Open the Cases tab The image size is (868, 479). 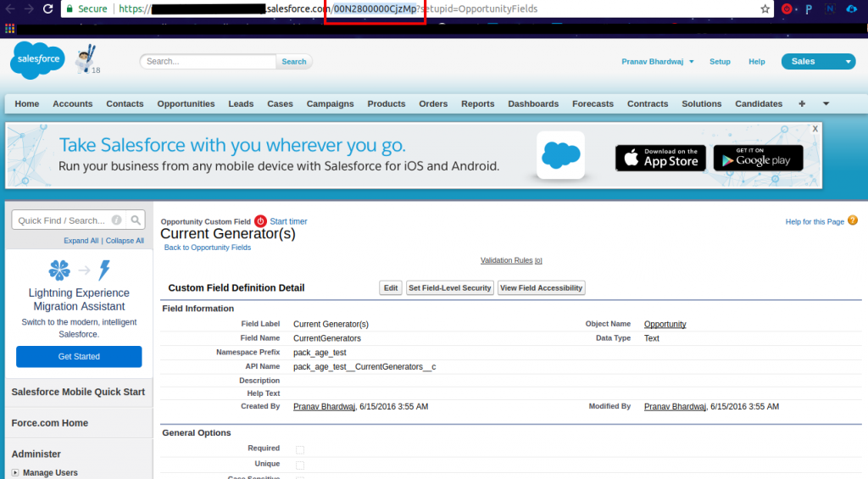tap(280, 103)
